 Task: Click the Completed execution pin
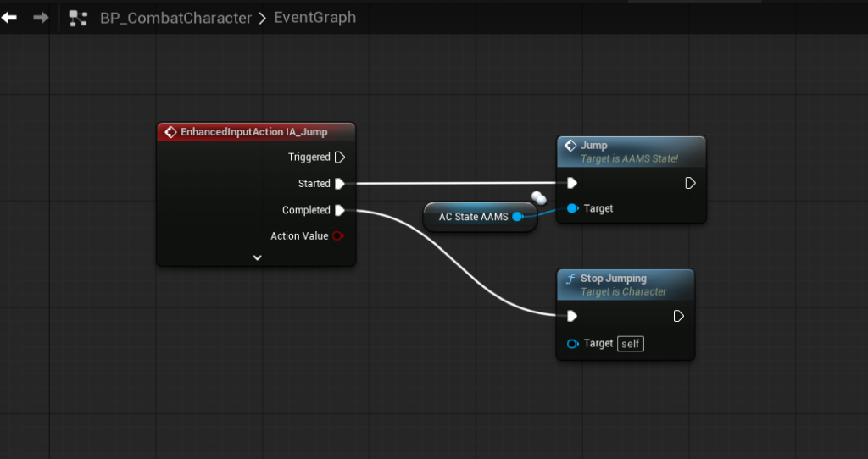(x=340, y=210)
